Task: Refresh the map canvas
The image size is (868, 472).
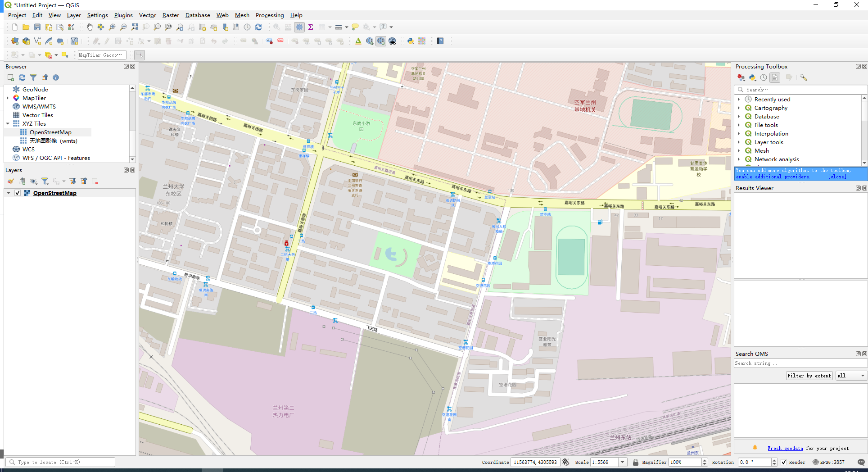Action: [x=258, y=27]
